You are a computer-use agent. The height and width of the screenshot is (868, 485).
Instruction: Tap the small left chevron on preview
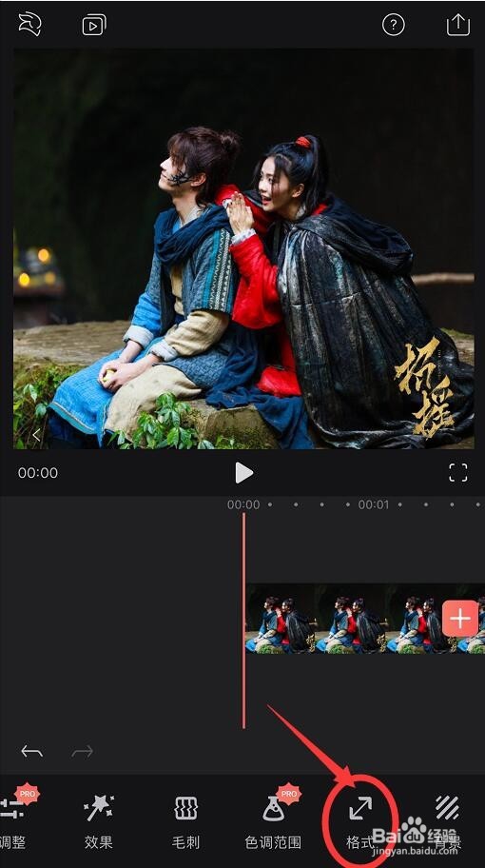click(36, 435)
